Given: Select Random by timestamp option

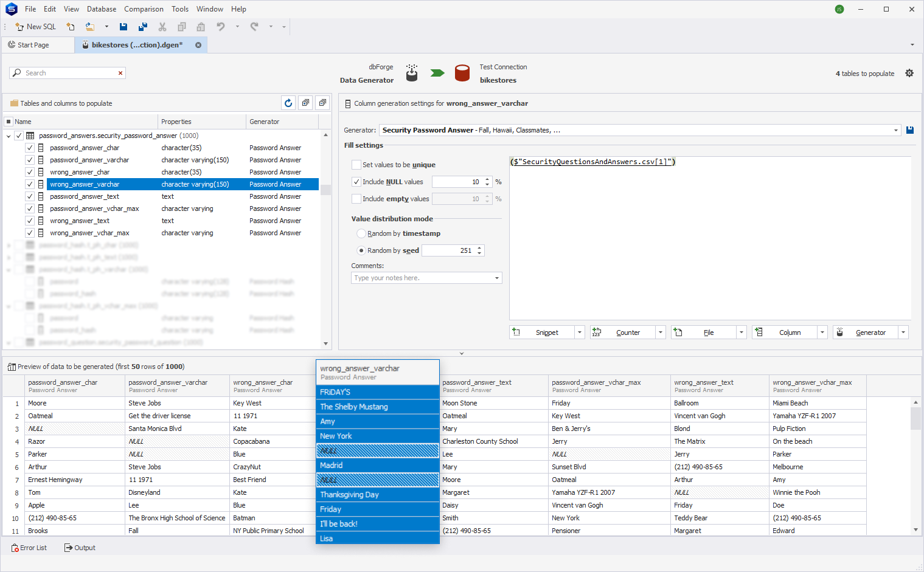Looking at the screenshot, I should coord(361,233).
